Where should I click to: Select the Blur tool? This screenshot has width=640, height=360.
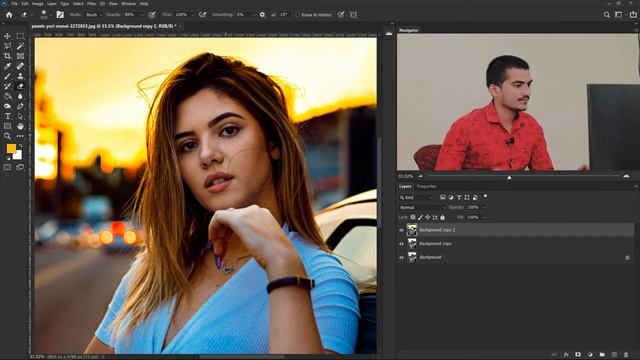(x=20, y=96)
